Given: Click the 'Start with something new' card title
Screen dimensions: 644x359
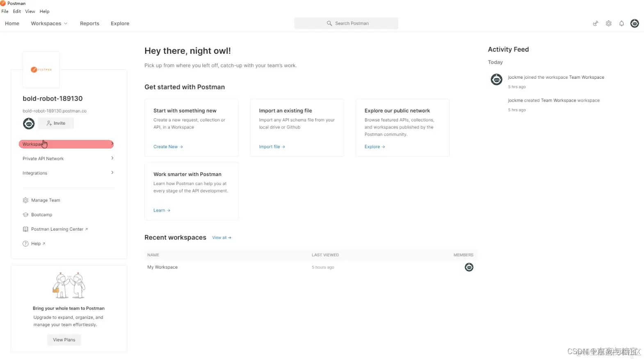Looking at the screenshot, I should click(185, 111).
